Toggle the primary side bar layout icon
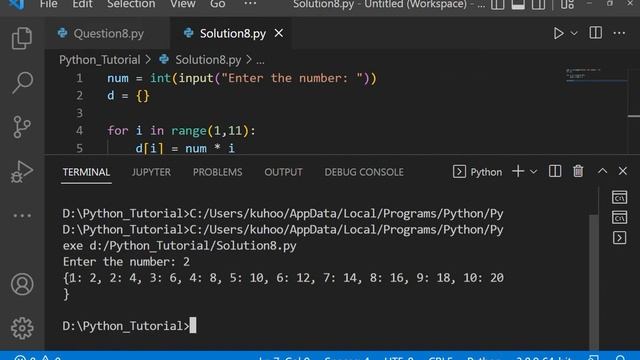Viewport: 640px width, 360px height. 498,4
